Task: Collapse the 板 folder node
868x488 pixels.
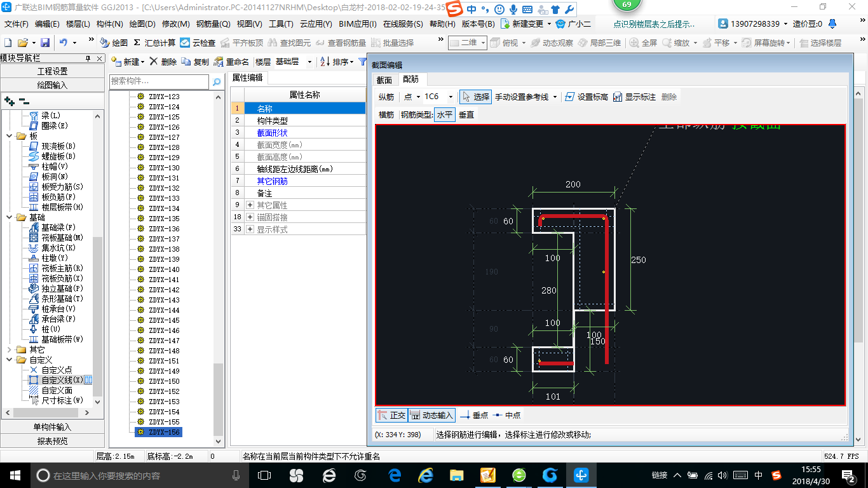Action: click(x=9, y=136)
